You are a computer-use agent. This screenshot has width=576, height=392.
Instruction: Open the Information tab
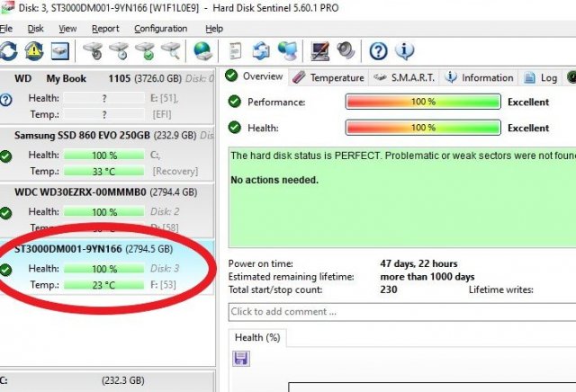coord(480,78)
